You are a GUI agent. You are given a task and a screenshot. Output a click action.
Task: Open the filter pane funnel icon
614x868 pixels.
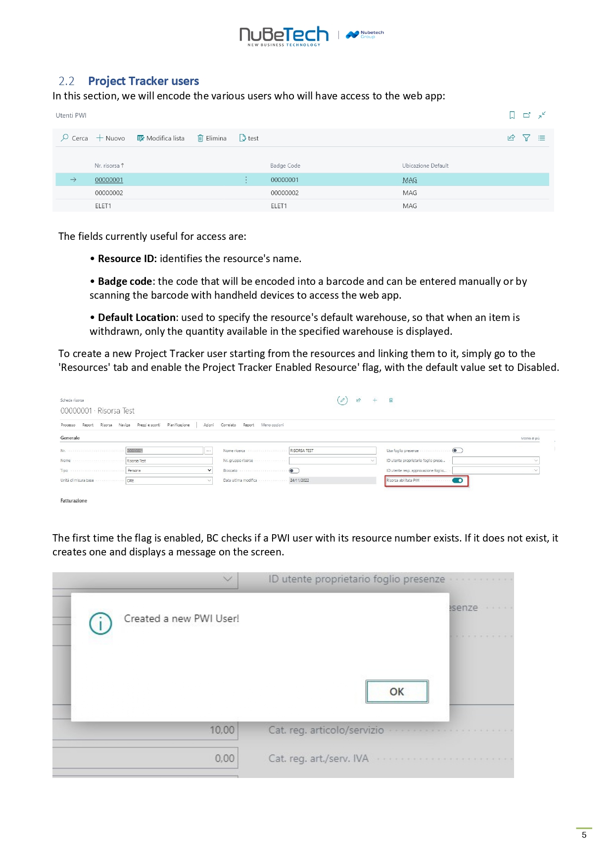526,138
